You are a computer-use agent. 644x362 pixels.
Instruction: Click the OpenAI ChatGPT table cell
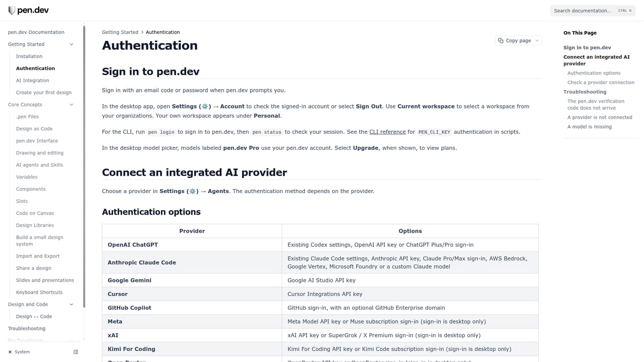pyautogui.click(x=192, y=245)
